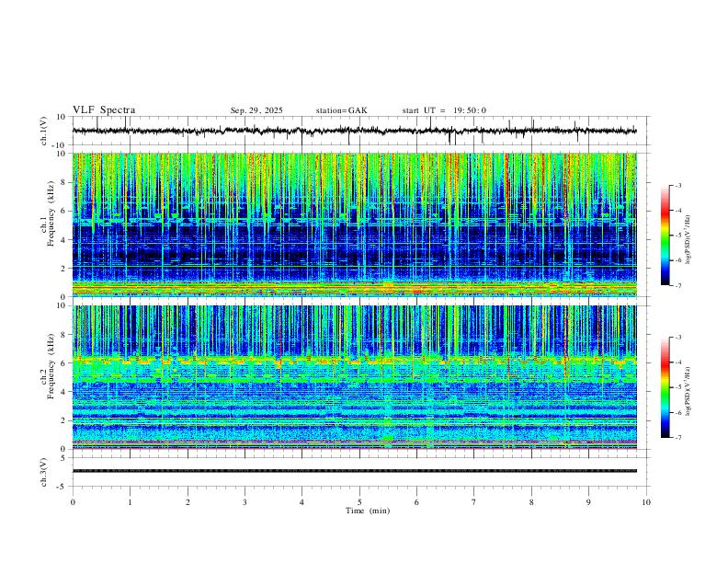
Task: Click the time axis tick label "5"
Action: coord(359,502)
